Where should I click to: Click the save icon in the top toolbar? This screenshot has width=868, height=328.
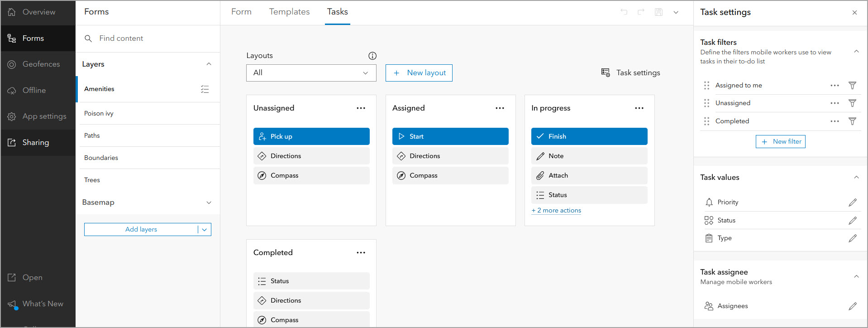coord(658,12)
